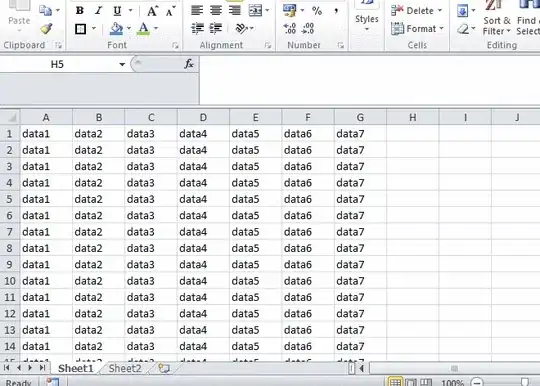
Task: Open the Font Color dropdown arrow
Action: 156,29
